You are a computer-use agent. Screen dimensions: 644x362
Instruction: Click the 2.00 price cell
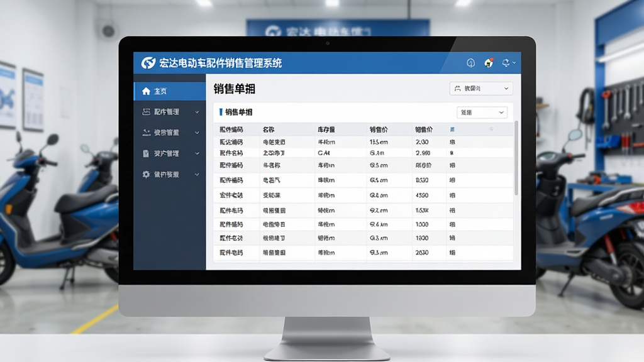click(x=422, y=142)
